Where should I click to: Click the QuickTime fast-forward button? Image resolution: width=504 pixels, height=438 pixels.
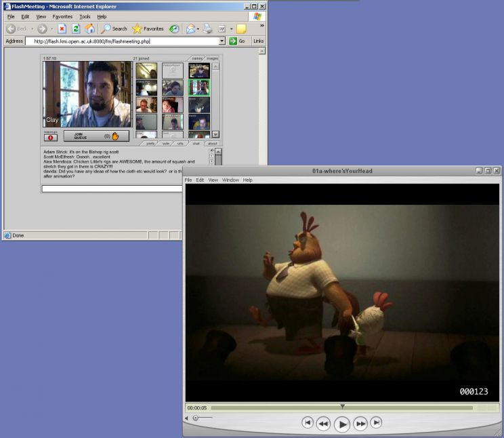(x=360, y=424)
